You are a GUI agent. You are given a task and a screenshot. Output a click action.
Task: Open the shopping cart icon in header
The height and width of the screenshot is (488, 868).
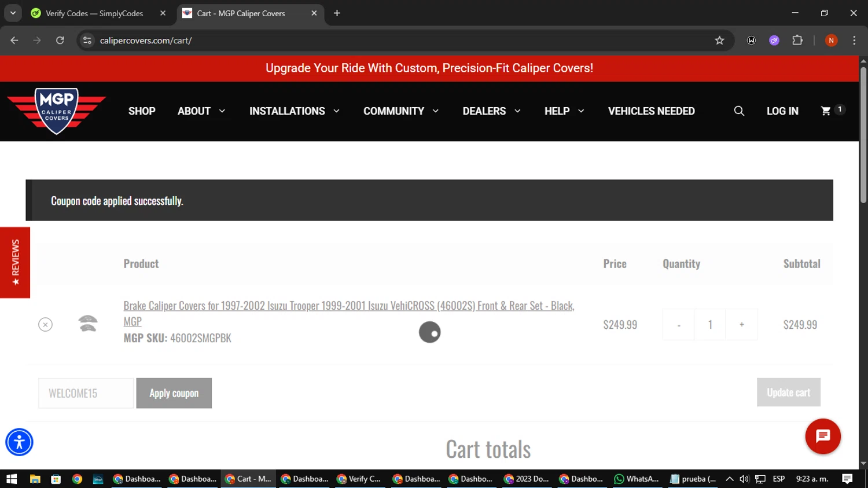pyautogui.click(x=826, y=111)
